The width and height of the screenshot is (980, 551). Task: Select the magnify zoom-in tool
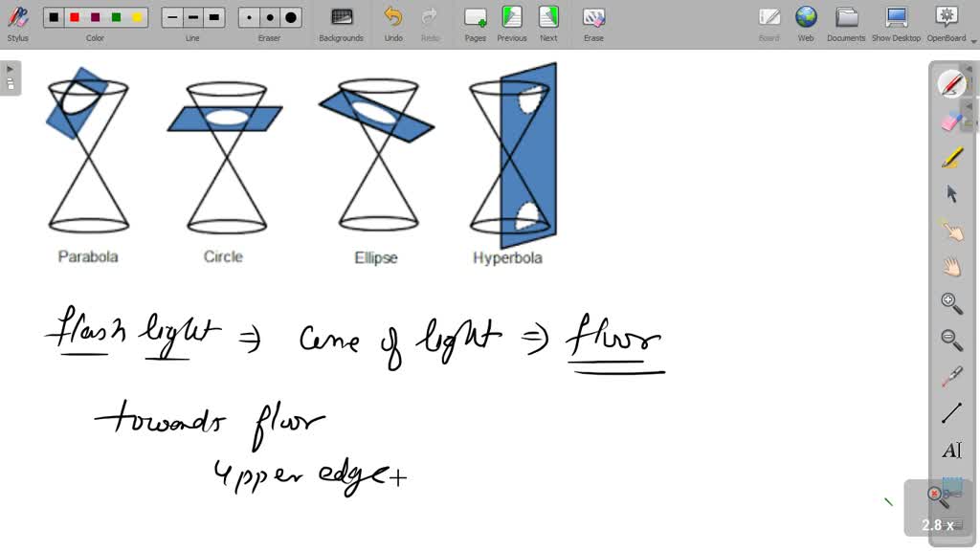tap(951, 303)
